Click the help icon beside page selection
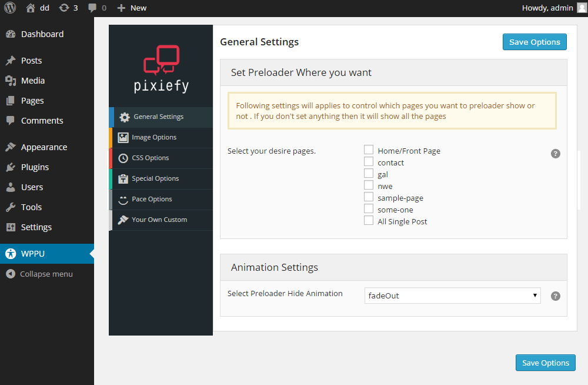Viewport: 588px width, 385px height. pos(556,154)
